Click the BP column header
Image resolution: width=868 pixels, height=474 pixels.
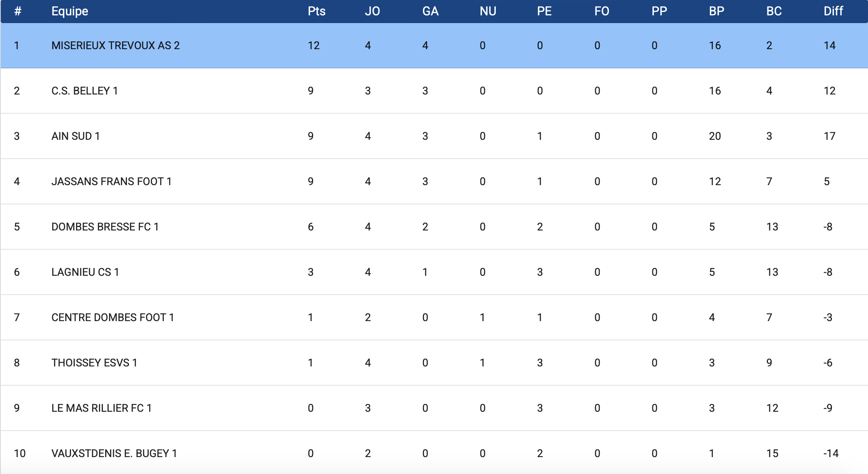click(716, 11)
